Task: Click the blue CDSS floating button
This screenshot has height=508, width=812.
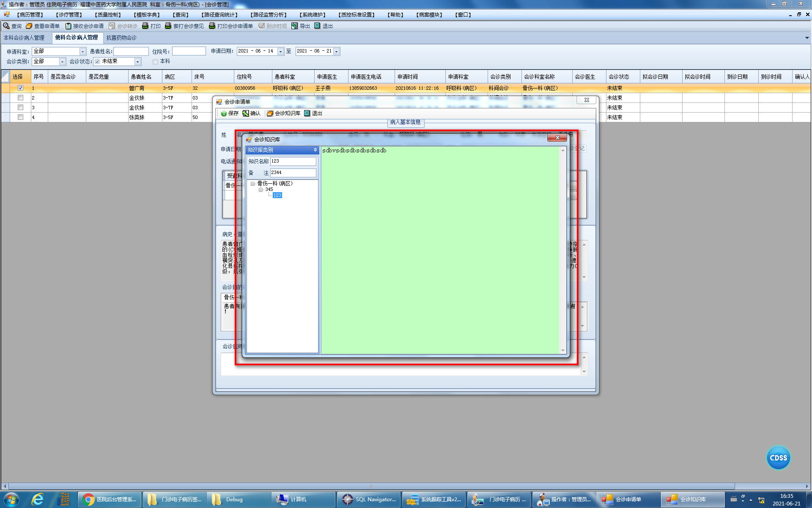Action: pyautogui.click(x=778, y=458)
